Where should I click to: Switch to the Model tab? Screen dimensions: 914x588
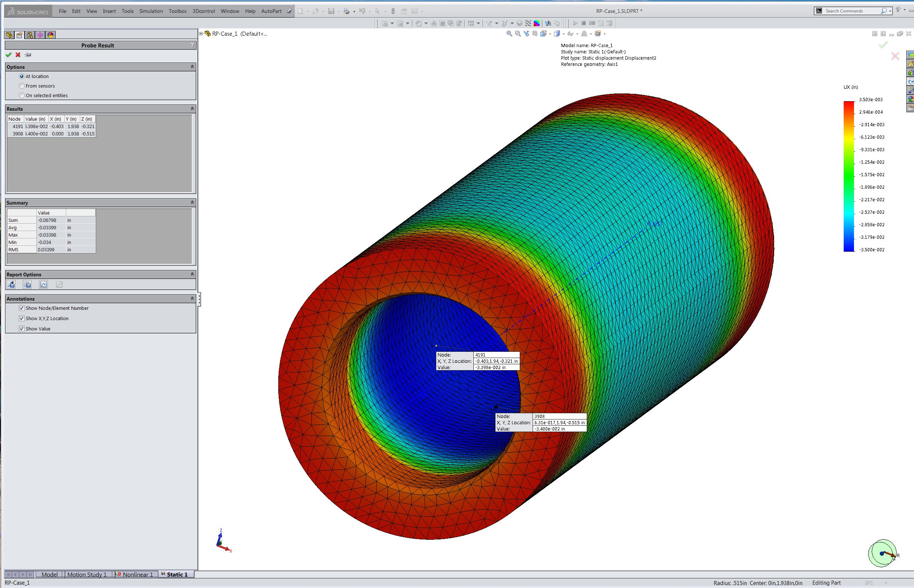pos(50,574)
